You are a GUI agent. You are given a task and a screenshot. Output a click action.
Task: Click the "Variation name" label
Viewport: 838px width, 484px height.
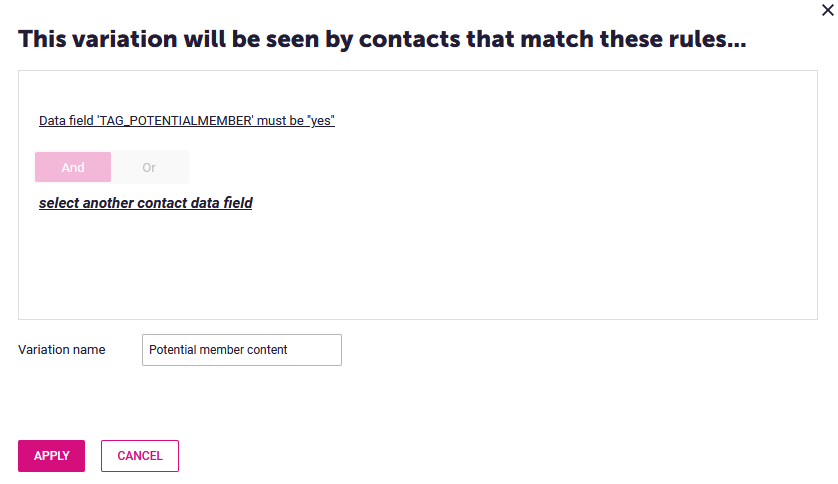tap(62, 350)
